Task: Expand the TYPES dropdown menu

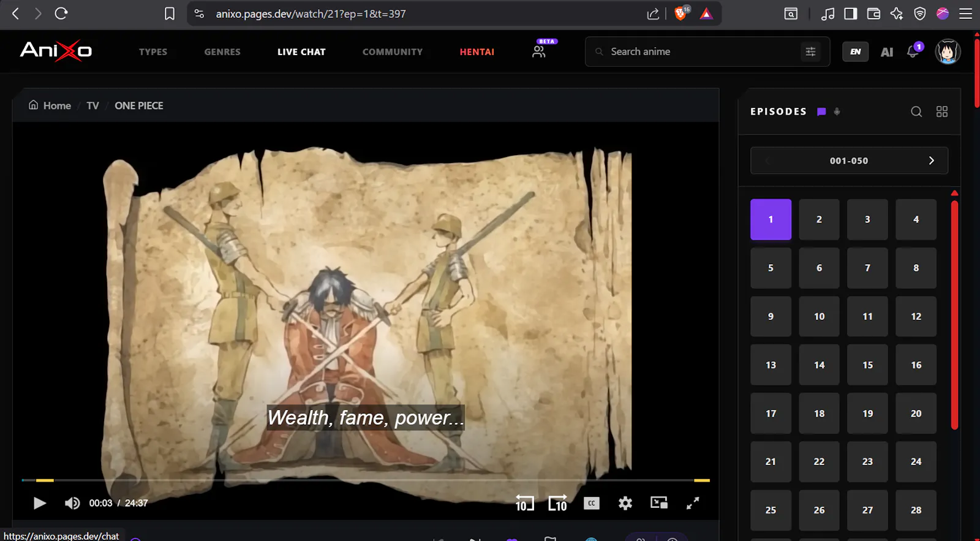Action: coord(153,52)
